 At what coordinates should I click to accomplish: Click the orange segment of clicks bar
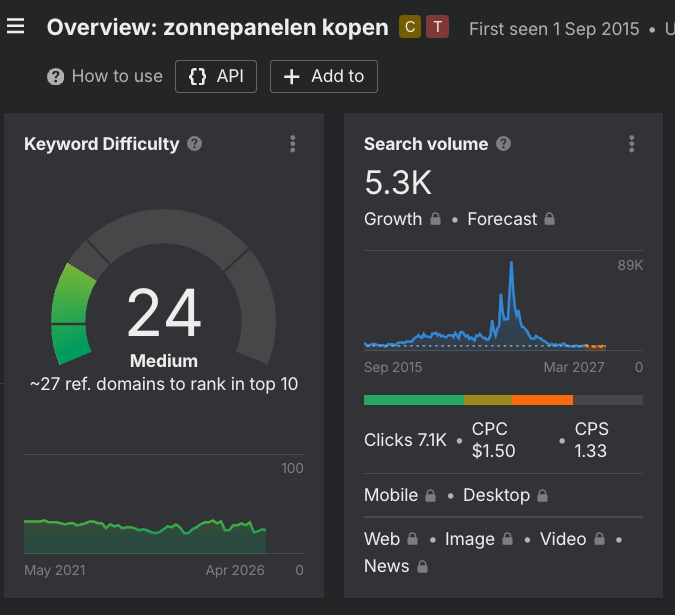[542, 400]
